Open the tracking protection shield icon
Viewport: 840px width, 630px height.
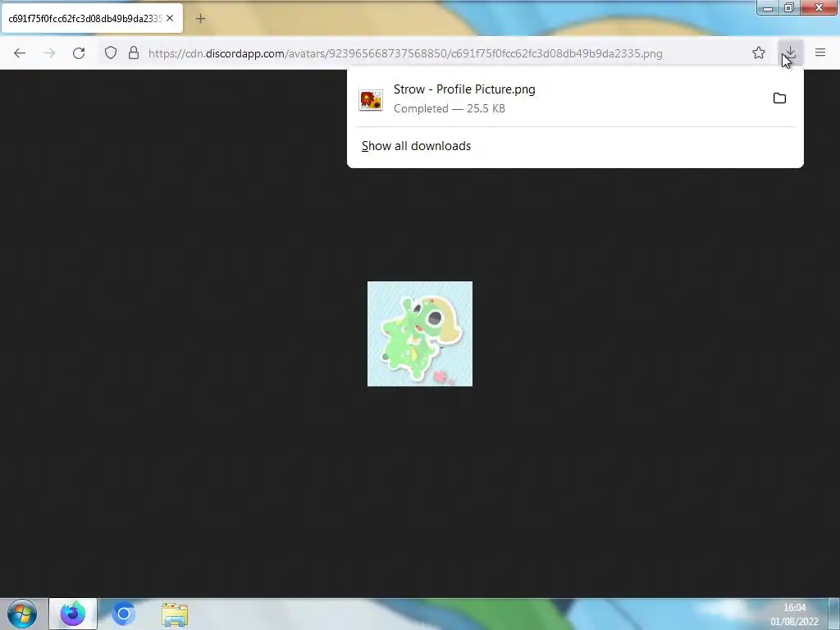coord(111,53)
